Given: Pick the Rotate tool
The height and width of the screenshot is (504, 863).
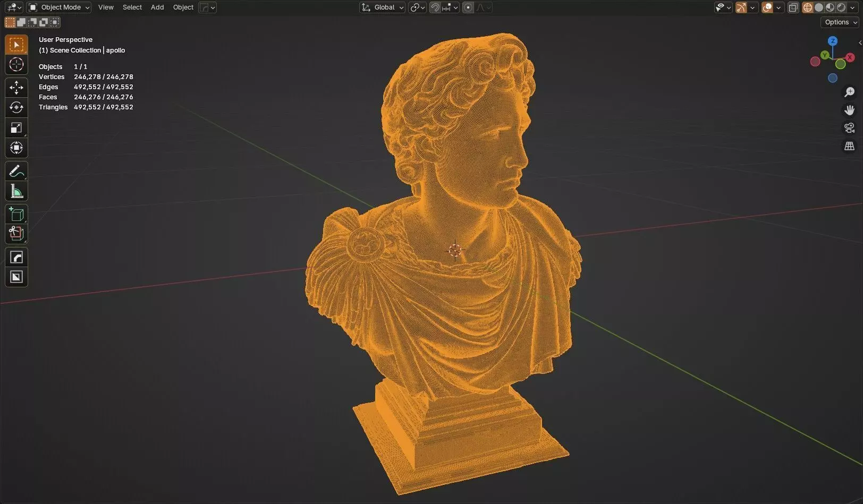Looking at the screenshot, I should 16,108.
